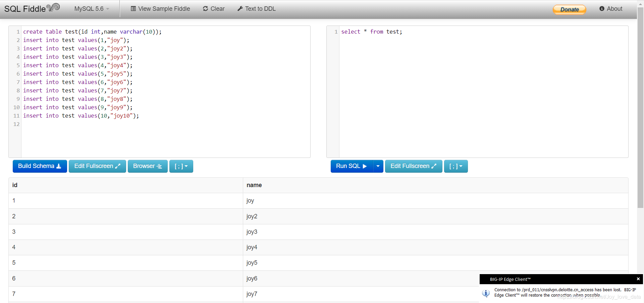Click the id cell in the joy row

(x=126, y=201)
